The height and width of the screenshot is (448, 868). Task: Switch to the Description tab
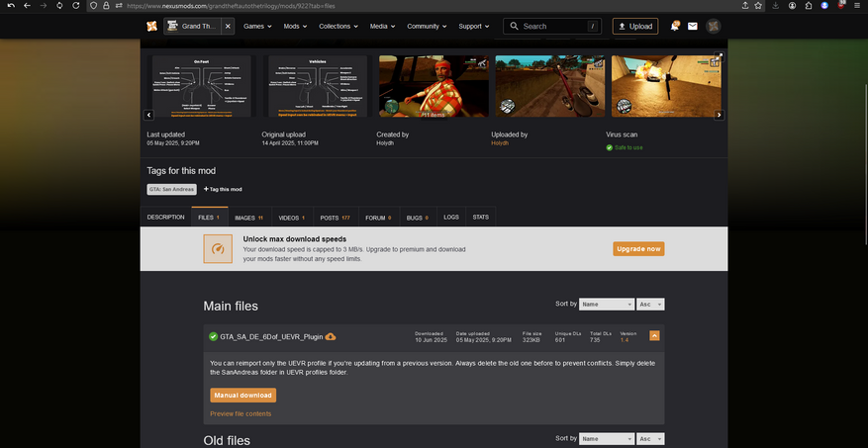pyautogui.click(x=165, y=218)
